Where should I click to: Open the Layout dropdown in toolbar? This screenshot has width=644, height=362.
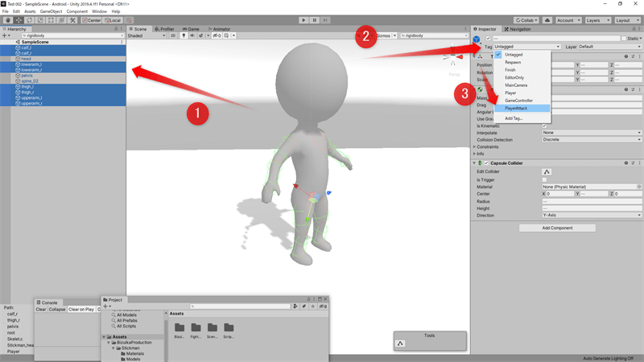coord(628,20)
